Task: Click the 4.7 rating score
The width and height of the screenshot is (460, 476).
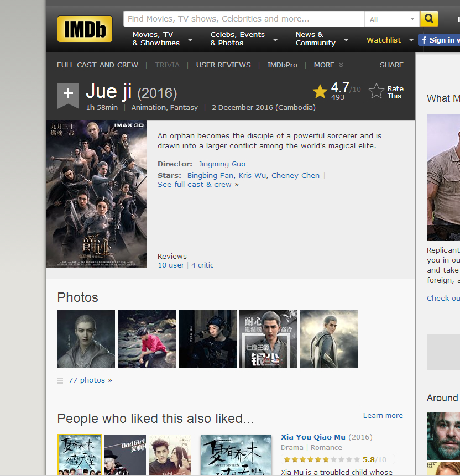Action: [x=340, y=87]
